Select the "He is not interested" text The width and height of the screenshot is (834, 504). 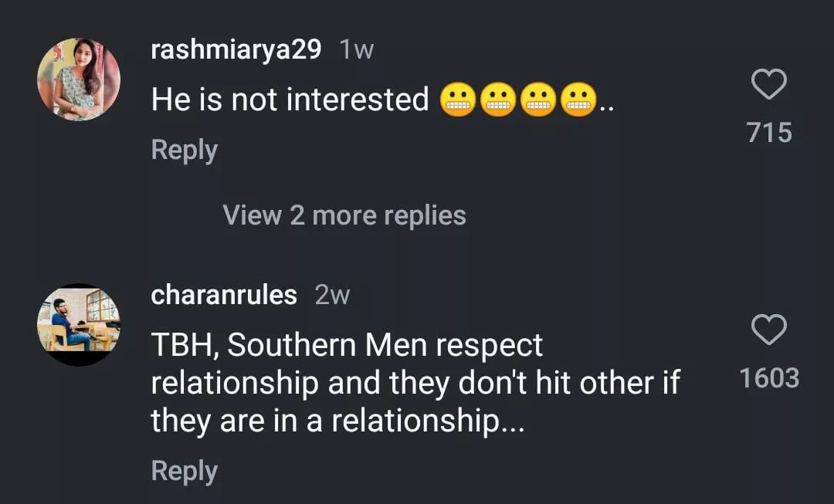point(290,100)
